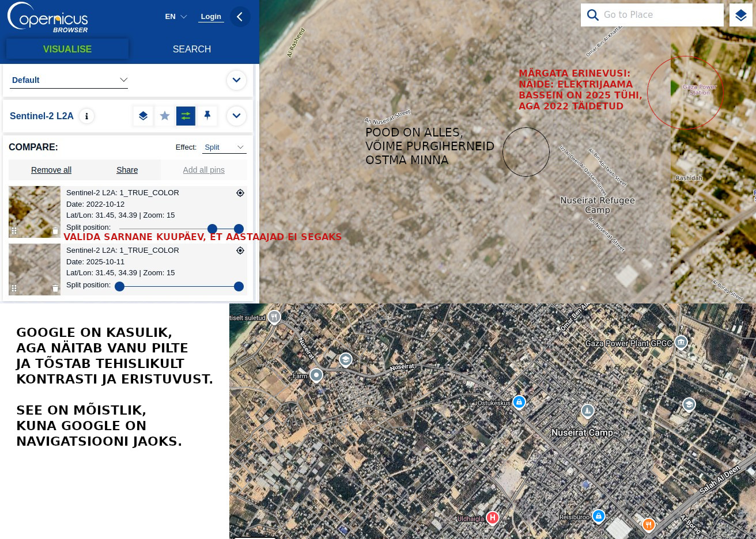
Task: Switch to the VISUALISE tab
Action: (67, 50)
